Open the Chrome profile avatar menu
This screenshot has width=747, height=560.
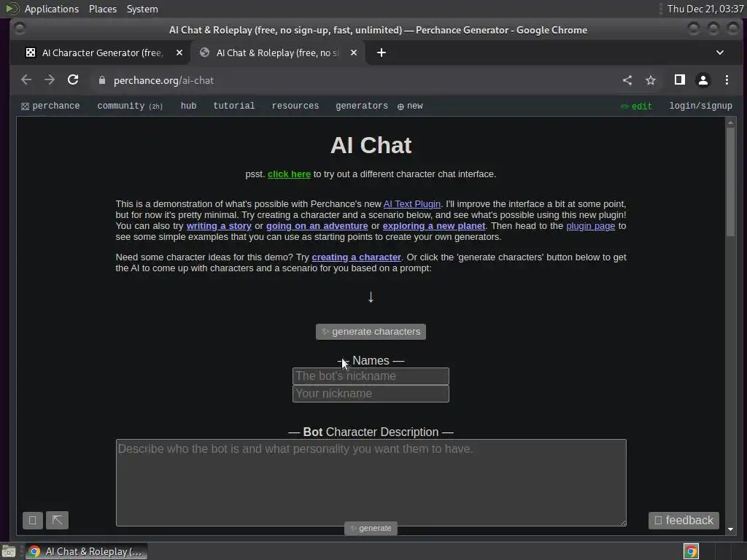pos(703,80)
